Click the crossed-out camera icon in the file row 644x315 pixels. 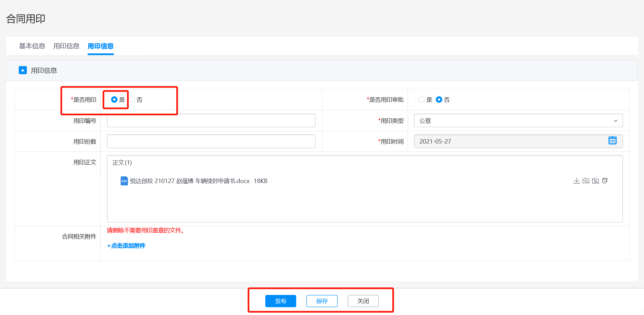(595, 181)
